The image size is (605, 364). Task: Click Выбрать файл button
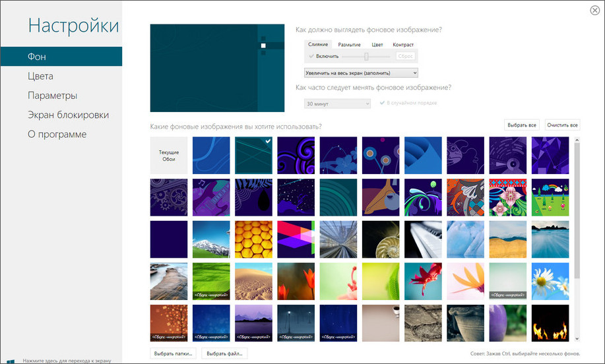pos(224,353)
